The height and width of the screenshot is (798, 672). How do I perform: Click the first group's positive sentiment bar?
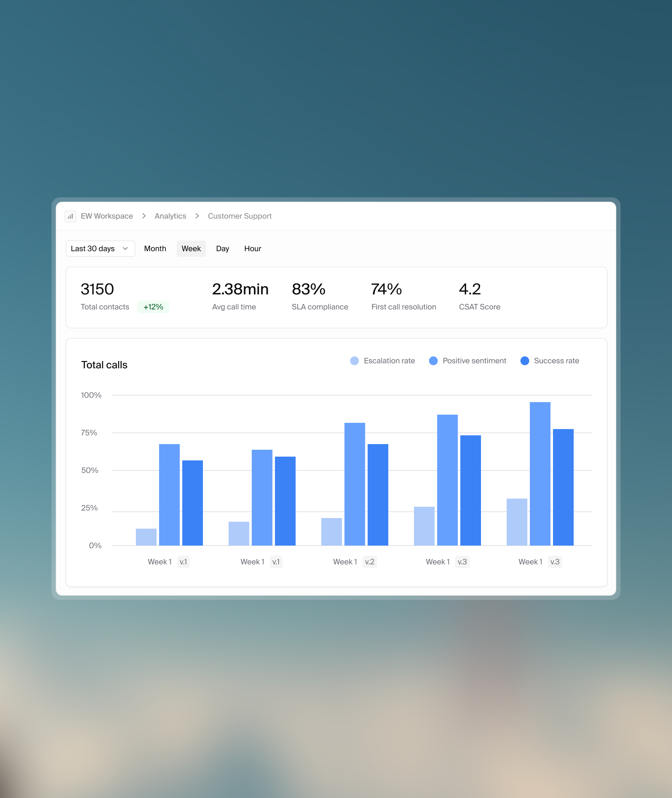pos(169,495)
